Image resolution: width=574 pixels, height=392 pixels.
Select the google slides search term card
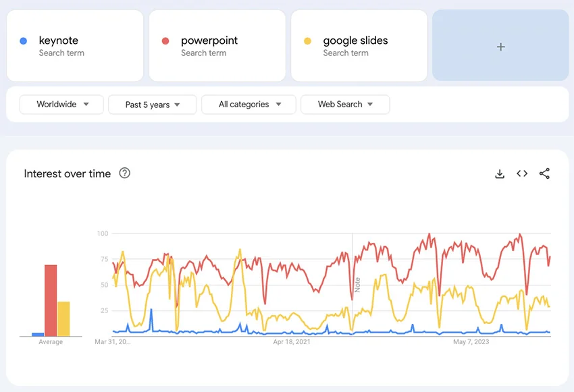359,45
